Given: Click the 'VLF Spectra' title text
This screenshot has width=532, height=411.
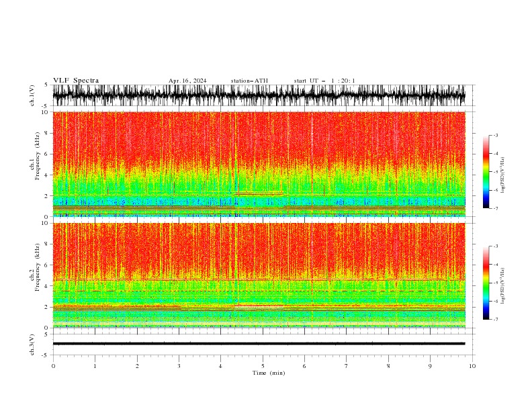Looking at the screenshot, I should point(76,81).
